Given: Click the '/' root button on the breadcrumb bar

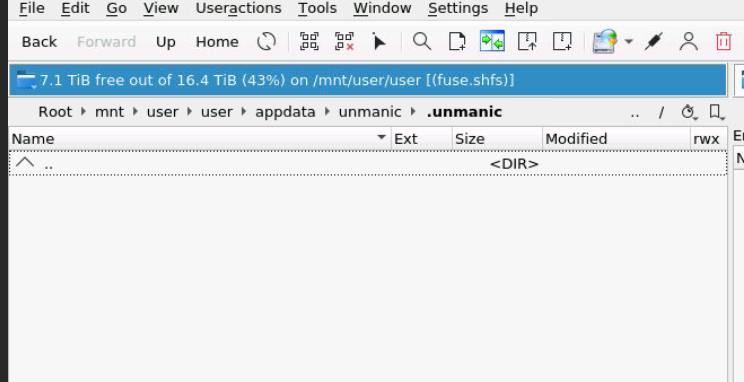Looking at the screenshot, I should point(661,112).
